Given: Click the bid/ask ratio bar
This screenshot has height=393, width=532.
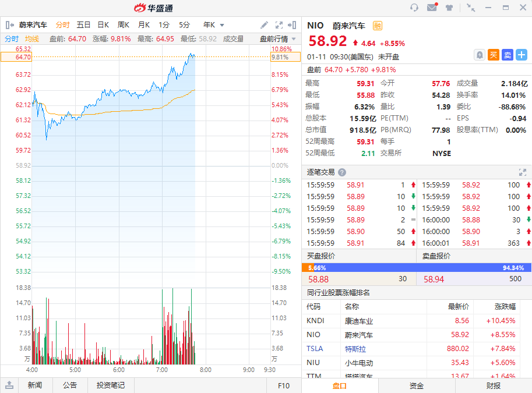Looking at the screenshot, I should [417, 268].
